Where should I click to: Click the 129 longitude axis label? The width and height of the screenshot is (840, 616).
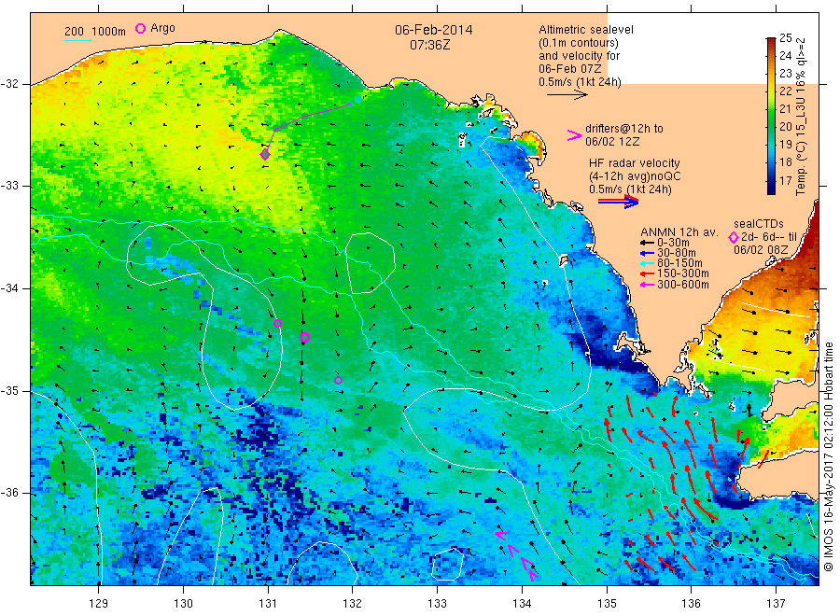coord(99,604)
